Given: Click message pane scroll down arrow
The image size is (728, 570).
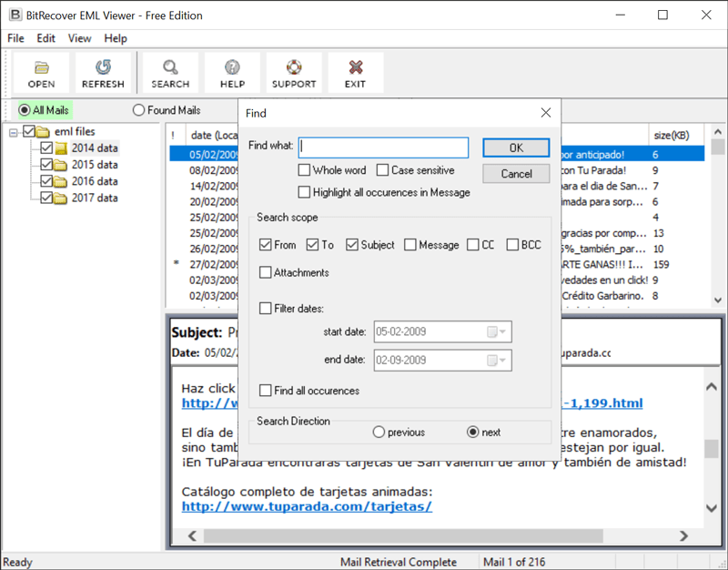Looking at the screenshot, I should click(712, 508).
